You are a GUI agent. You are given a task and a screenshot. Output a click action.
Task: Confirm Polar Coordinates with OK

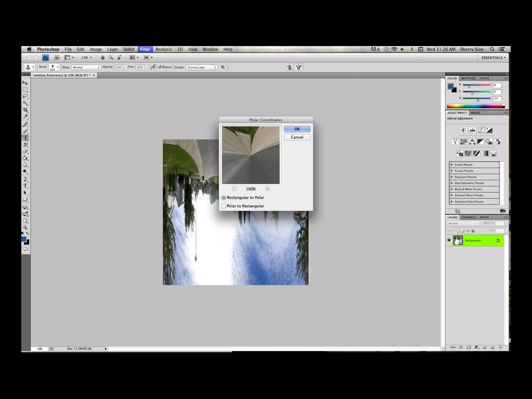(297, 129)
